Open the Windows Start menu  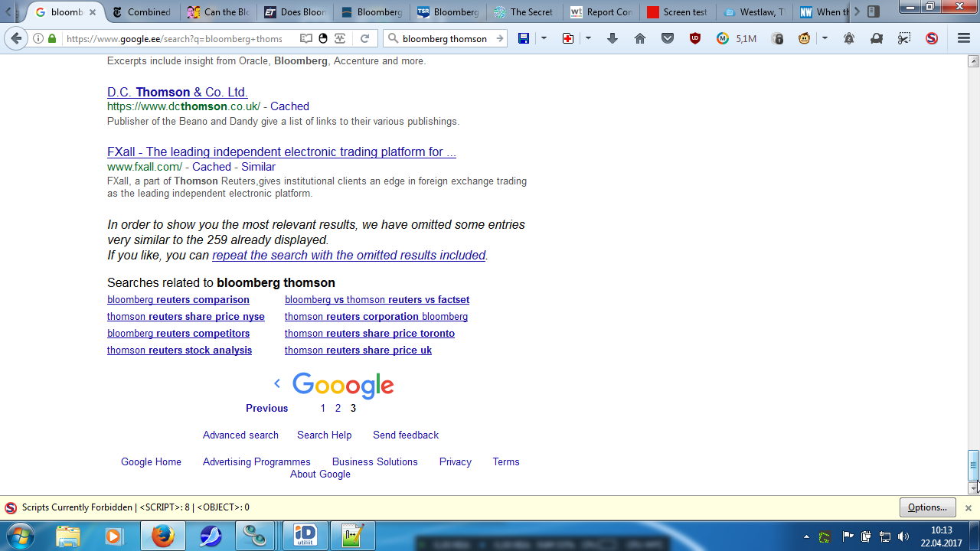tap(21, 536)
